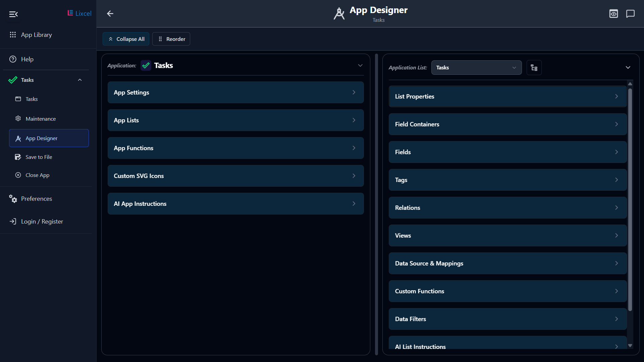Expand Data Source & Mappings section
This screenshot has width=644, height=362.
pos(507,263)
